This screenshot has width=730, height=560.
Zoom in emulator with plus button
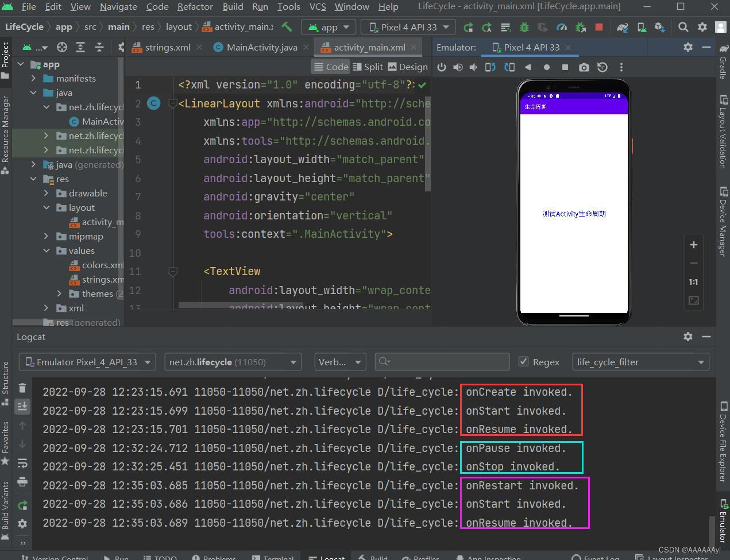pyautogui.click(x=693, y=245)
